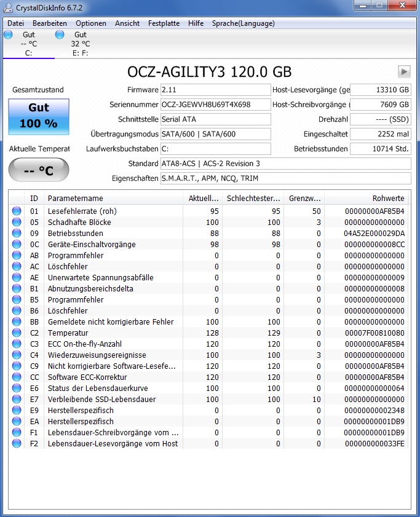Image resolution: width=420 pixels, height=517 pixels.
Task: Click status orb for Verbleibende SSD-Lebensdauer
Action: (x=17, y=399)
